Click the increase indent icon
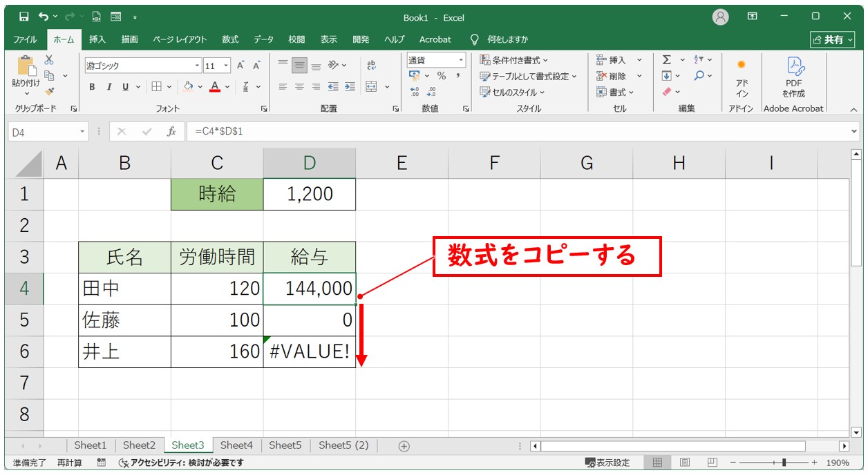 coord(350,87)
